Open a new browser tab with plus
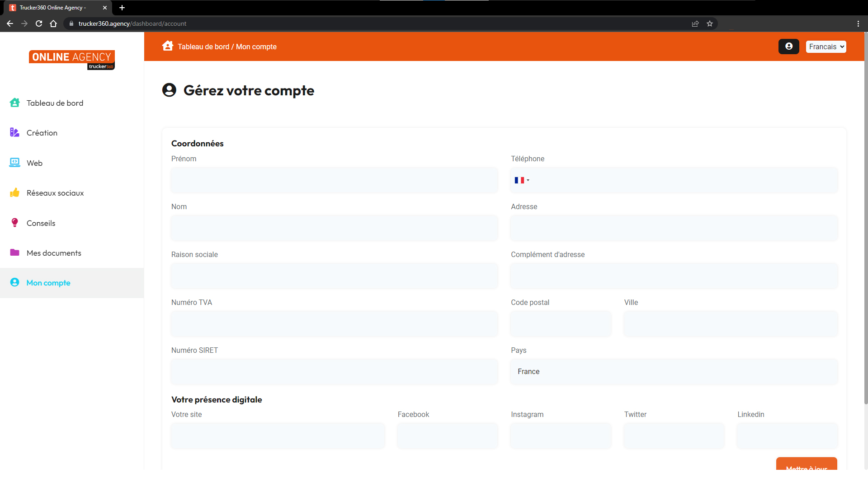The image size is (868, 482). coord(122,8)
